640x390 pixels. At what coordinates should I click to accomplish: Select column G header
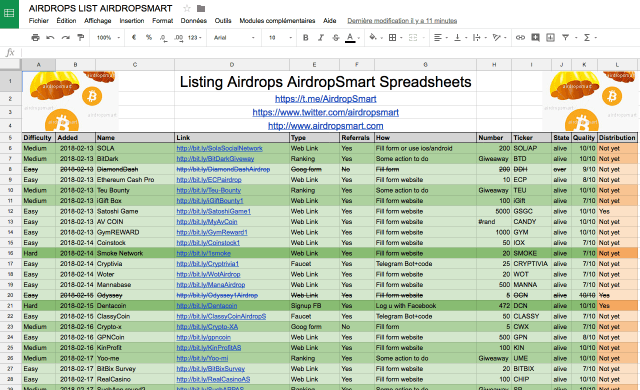click(425, 64)
